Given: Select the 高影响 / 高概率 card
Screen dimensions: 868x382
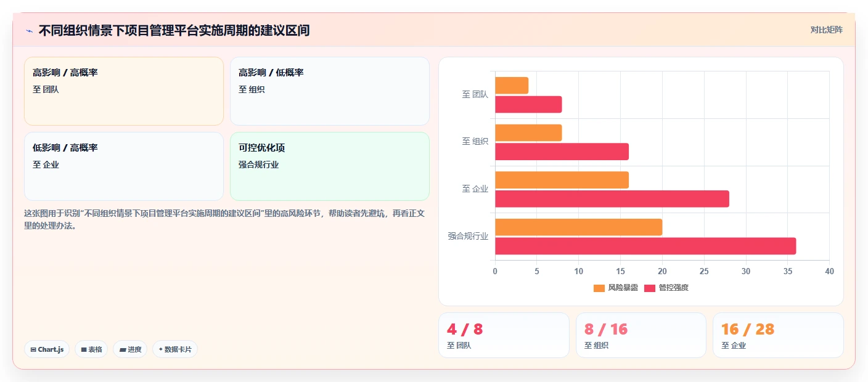Looking at the screenshot, I should click(x=124, y=91).
